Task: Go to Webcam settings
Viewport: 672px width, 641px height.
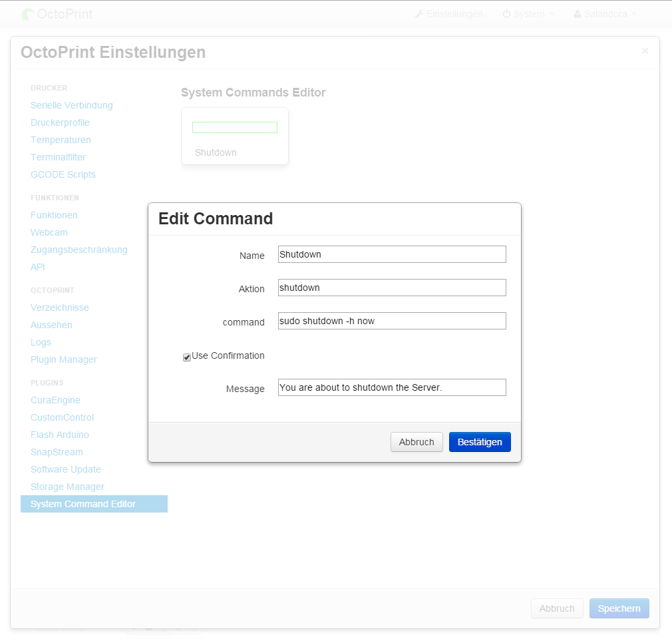Action: pyautogui.click(x=49, y=232)
